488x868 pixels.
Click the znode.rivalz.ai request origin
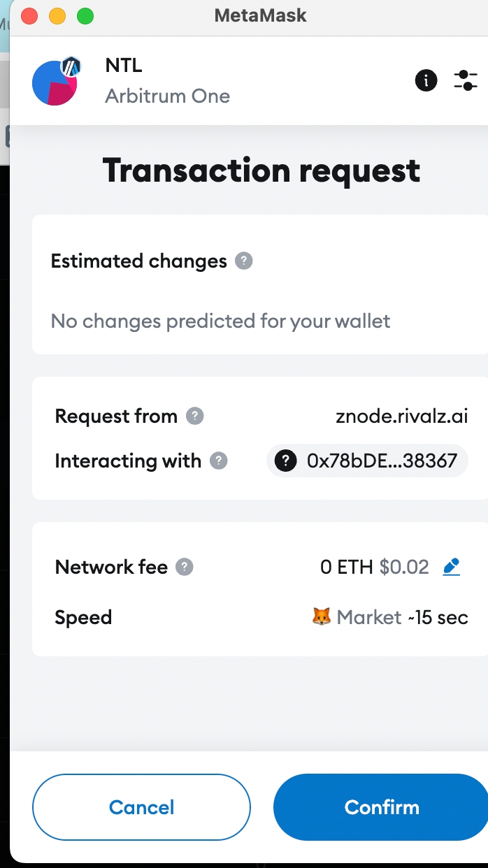(401, 417)
